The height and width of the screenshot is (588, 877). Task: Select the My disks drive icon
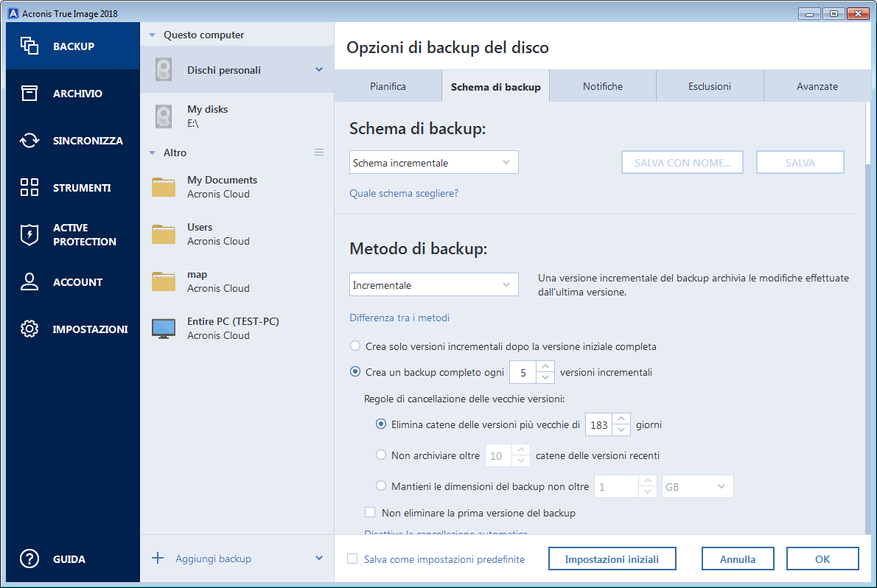coord(164,116)
